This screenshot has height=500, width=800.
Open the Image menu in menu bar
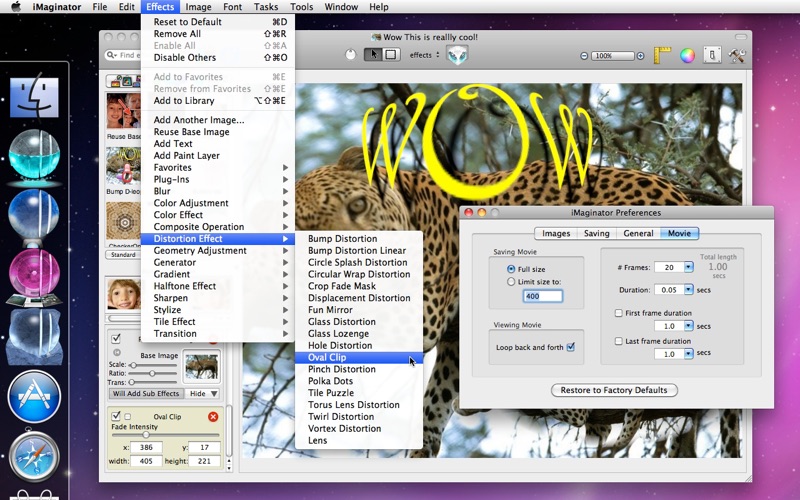tap(198, 7)
